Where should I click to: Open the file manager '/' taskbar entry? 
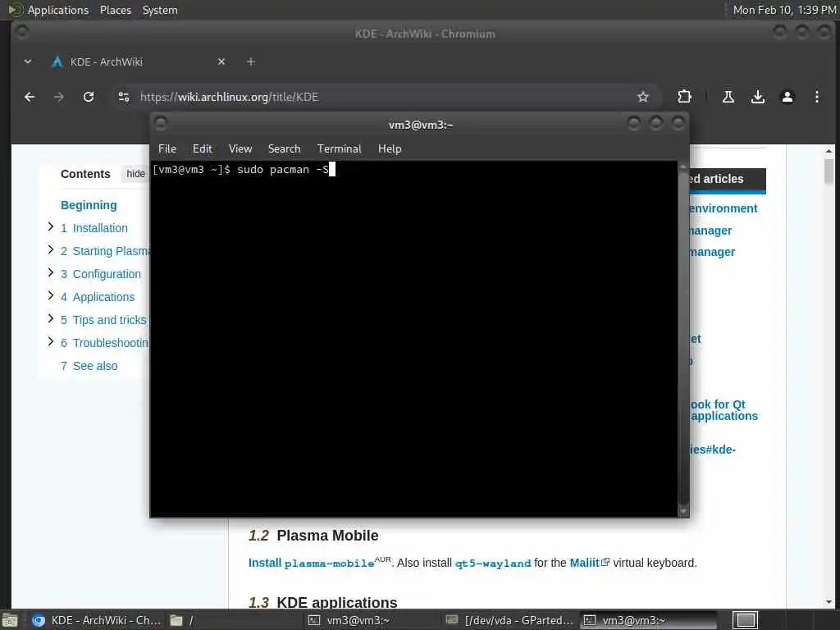coord(183,620)
